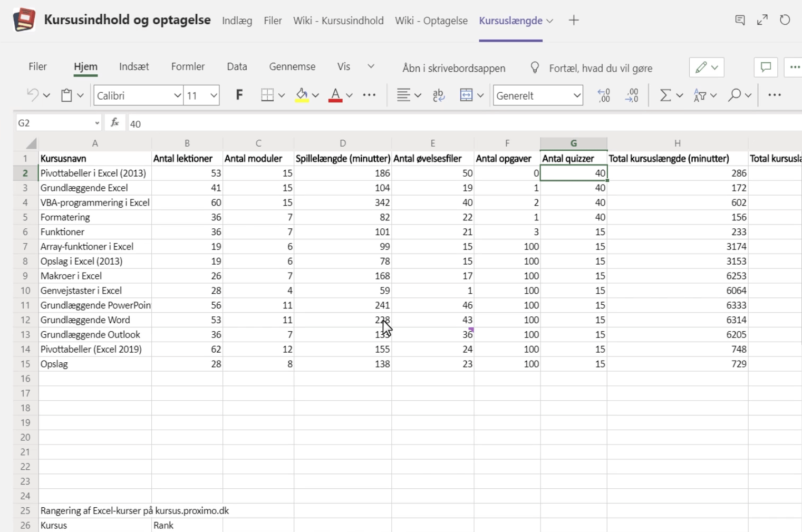Click Åbn i skrivebordsappen
This screenshot has width=802, height=532.
click(x=454, y=68)
